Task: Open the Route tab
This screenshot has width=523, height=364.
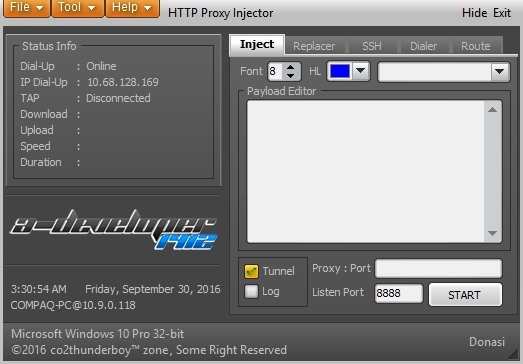Action: [x=476, y=46]
